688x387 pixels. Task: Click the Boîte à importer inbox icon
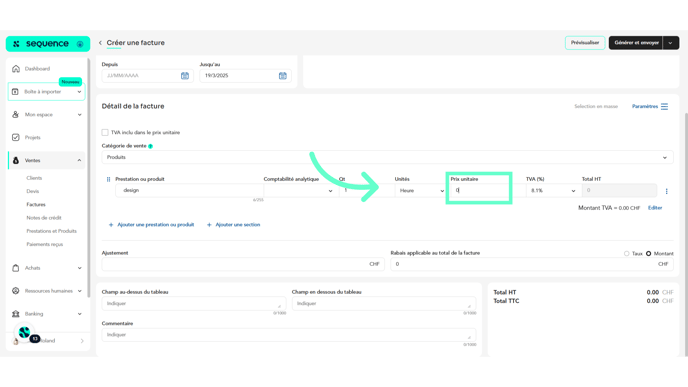click(15, 92)
